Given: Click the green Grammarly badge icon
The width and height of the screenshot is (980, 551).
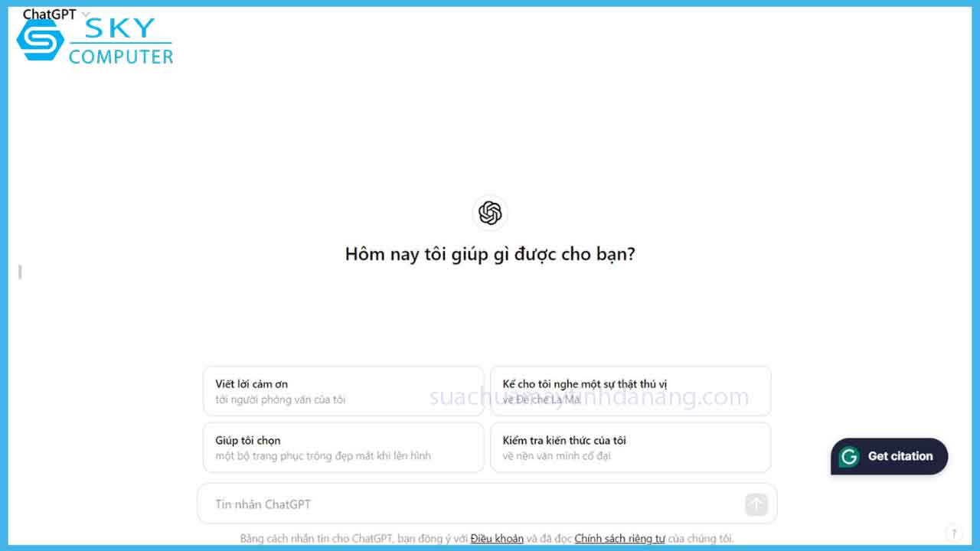Looking at the screenshot, I should [x=848, y=457].
